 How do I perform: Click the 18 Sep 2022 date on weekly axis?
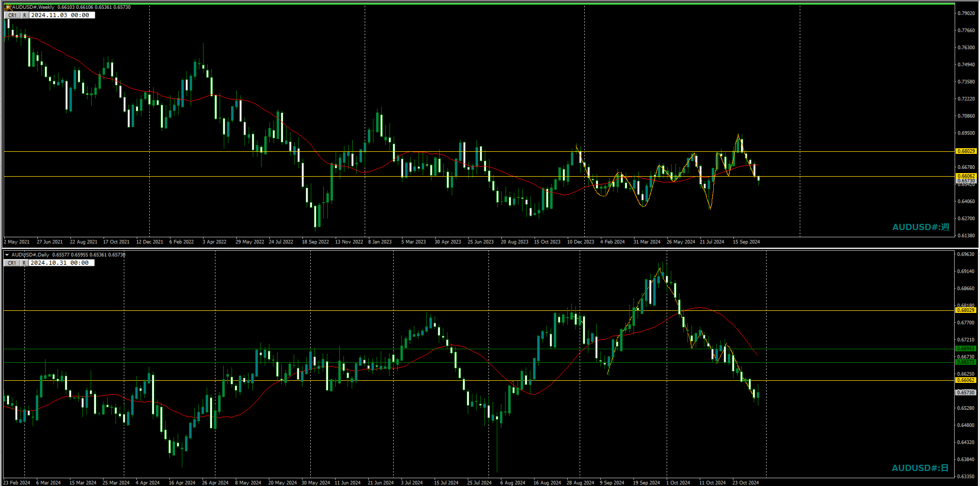pyautogui.click(x=315, y=242)
